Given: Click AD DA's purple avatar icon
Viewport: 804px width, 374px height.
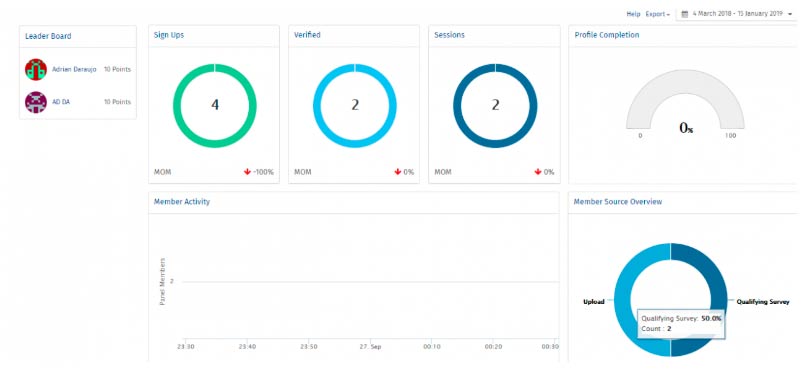Looking at the screenshot, I should click(x=36, y=102).
